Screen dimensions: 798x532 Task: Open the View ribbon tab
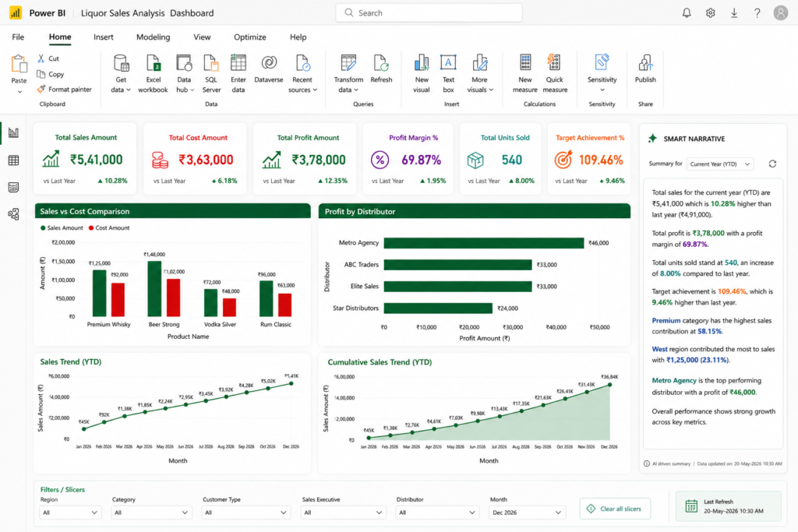click(202, 37)
